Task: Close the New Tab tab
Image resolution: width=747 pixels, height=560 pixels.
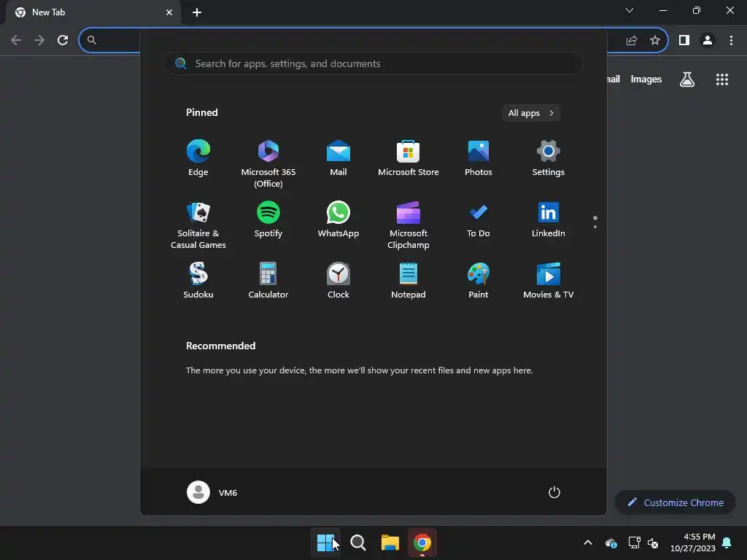Action: [169, 12]
